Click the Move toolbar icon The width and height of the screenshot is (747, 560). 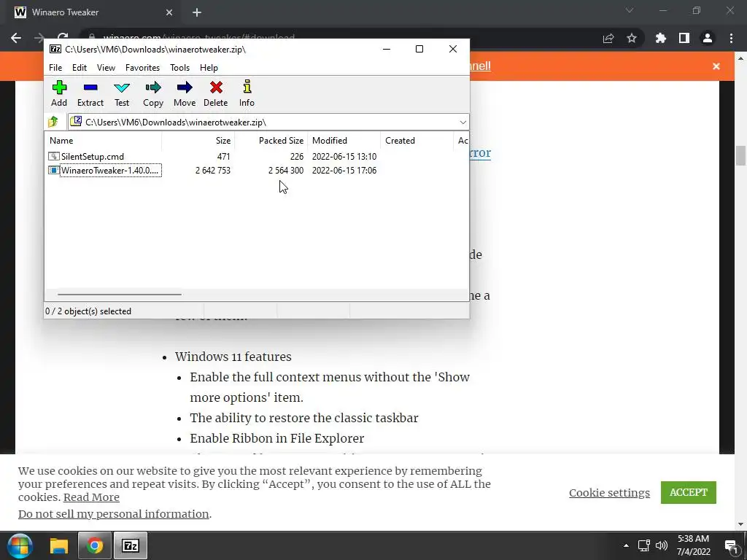(185, 87)
